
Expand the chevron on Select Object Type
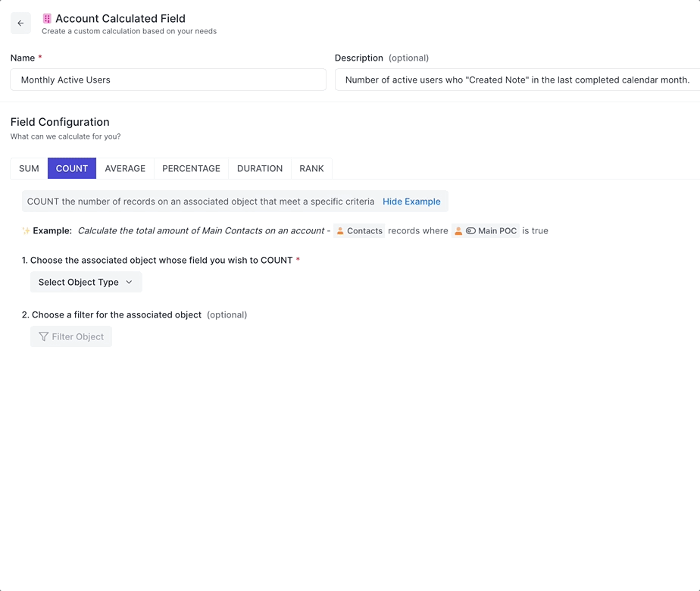point(129,282)
